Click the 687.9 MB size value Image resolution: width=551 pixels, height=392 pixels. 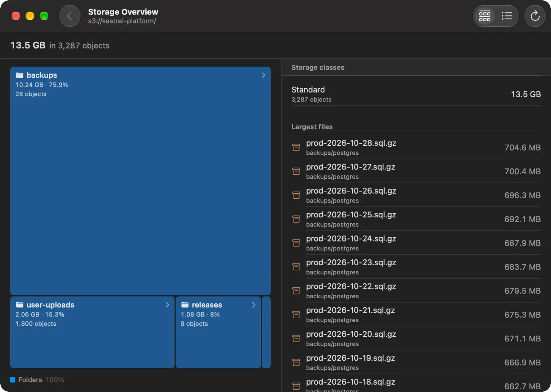(522, 243)
